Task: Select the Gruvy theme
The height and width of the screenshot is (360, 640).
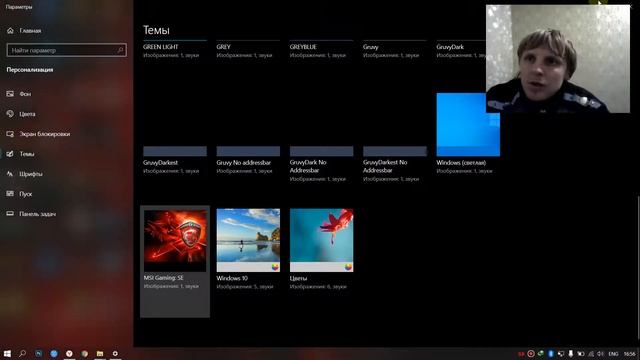Action: [x=395, y=50]
